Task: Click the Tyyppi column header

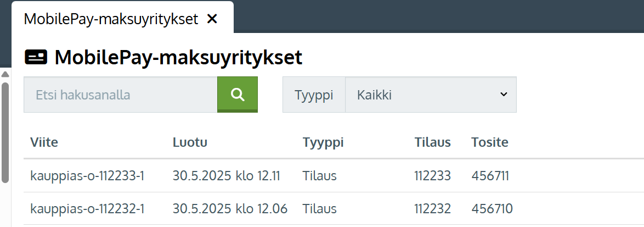Action: [x=323, y=143]
